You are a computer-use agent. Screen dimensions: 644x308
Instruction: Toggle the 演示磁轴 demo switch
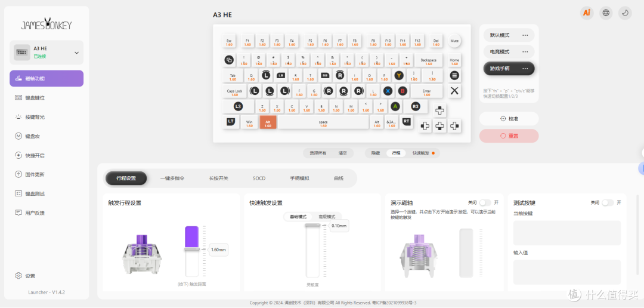(485, 203)
